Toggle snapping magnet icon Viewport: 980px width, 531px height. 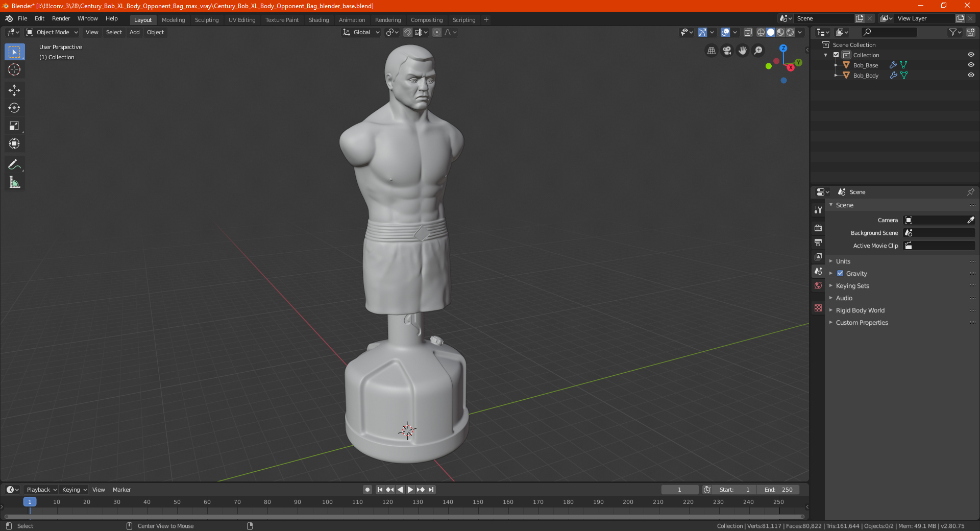[408, 32]
